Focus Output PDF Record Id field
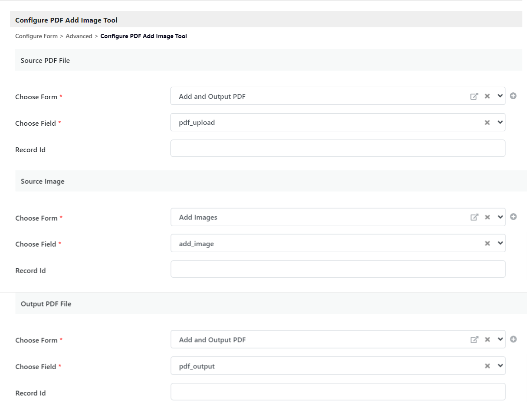Viewport: 528px width, 420px height. (338, 392)
